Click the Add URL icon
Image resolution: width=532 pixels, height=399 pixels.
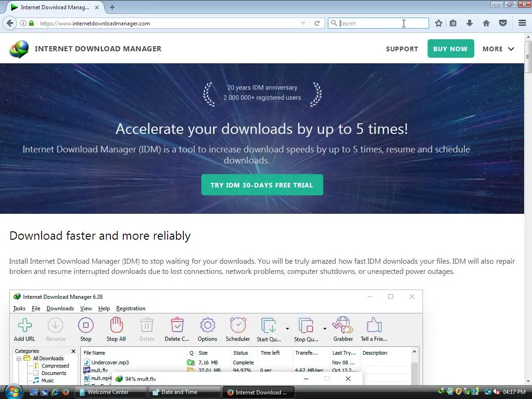pos(24,325)
